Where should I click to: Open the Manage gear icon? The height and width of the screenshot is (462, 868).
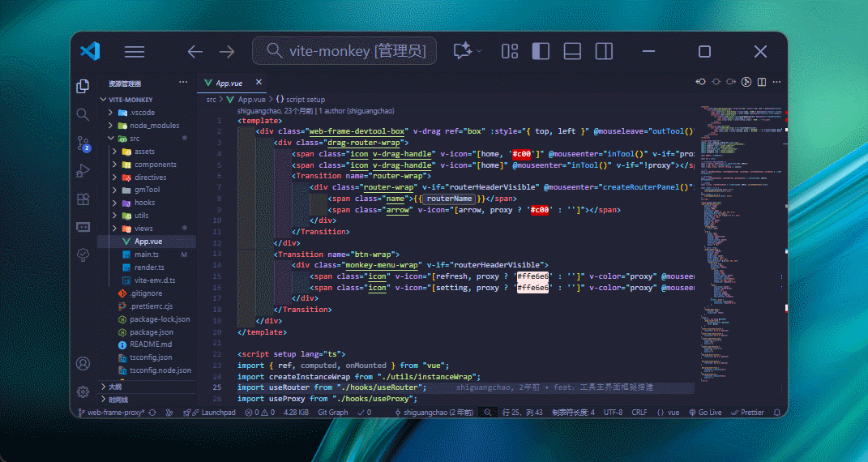pos(83,391)
